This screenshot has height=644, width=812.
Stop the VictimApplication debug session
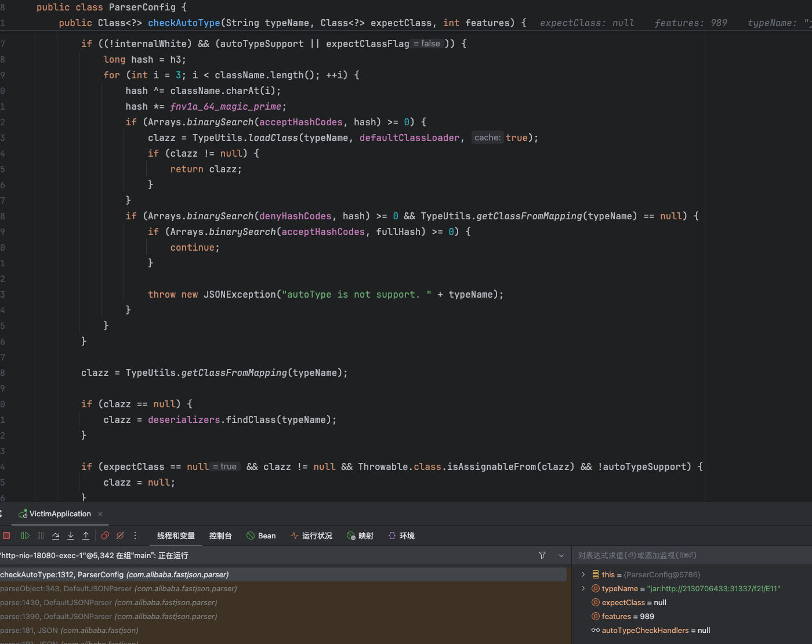pos(6,536)
